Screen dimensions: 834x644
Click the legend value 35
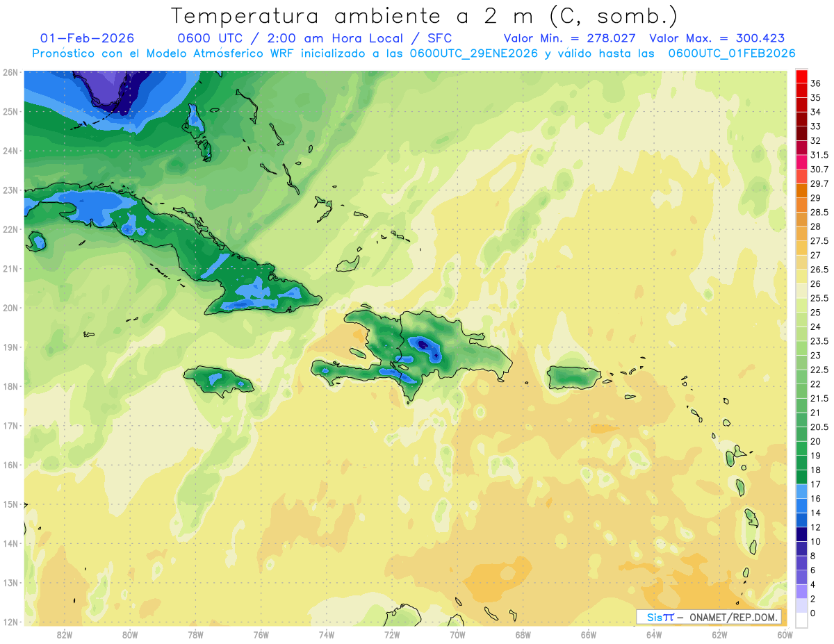click(815, 98)
